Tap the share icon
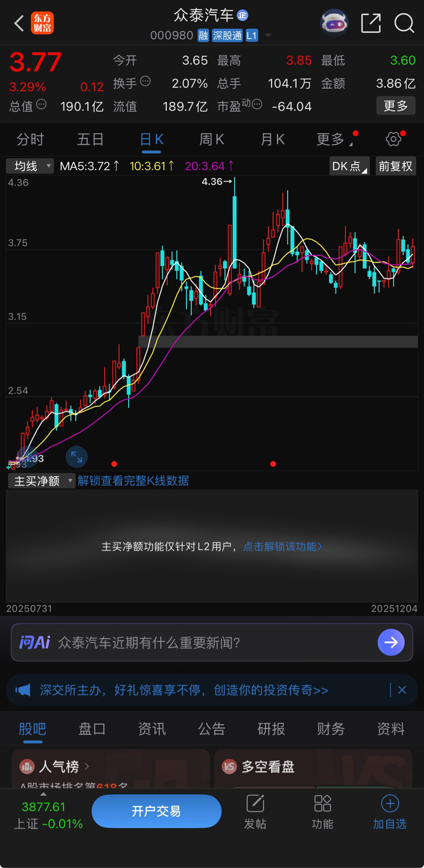This screenshot has width=424, height=868. click(x=371, y=23)
